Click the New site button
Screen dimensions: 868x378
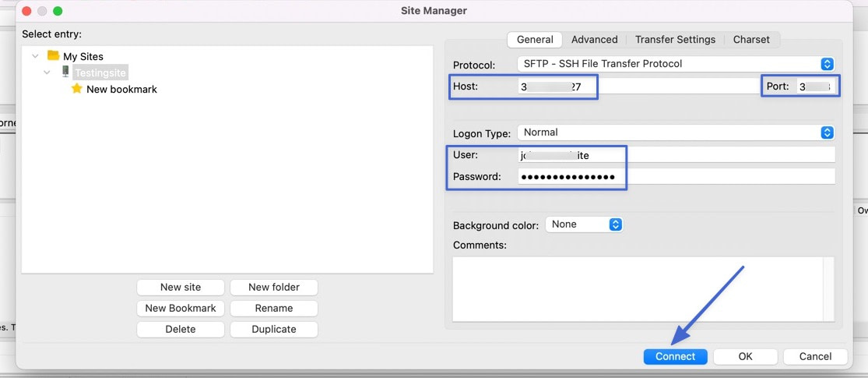coord(181,287)
